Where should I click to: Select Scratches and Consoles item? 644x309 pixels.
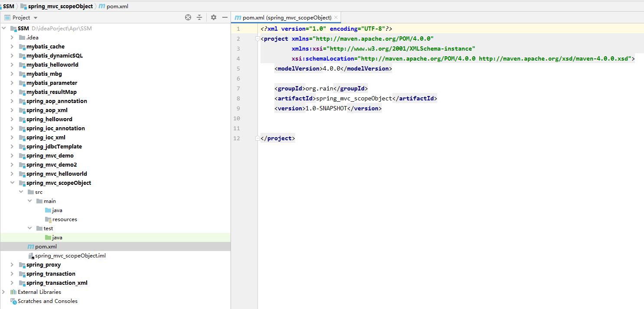coord(48,301)
